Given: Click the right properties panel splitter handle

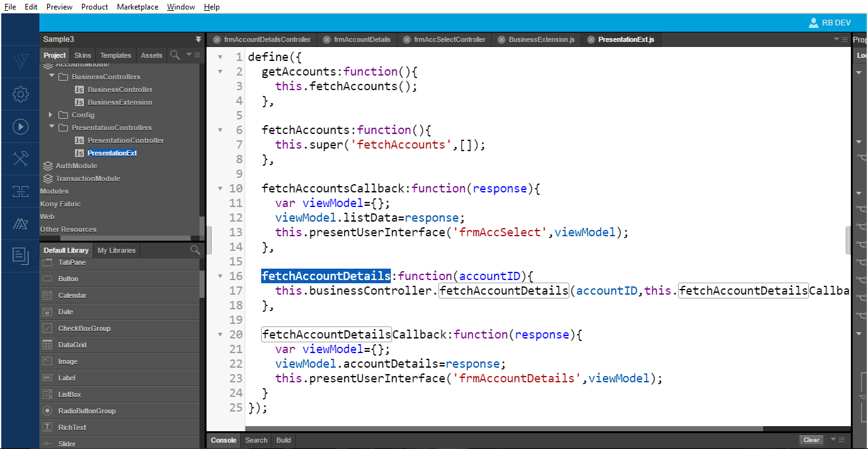Looking at the screenshot, I should [x=848, y=240].
